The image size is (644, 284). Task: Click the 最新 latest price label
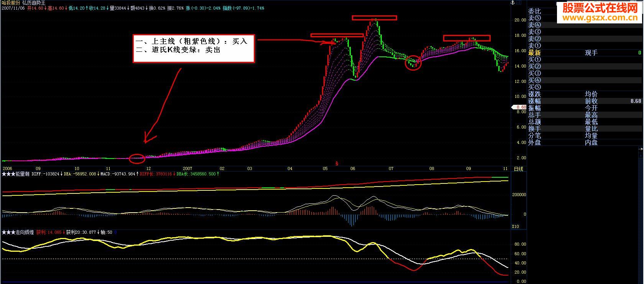pos(535,53)
